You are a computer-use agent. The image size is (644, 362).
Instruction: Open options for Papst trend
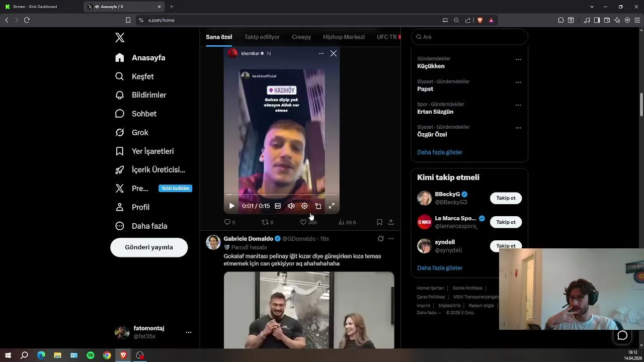coord(518,82)
